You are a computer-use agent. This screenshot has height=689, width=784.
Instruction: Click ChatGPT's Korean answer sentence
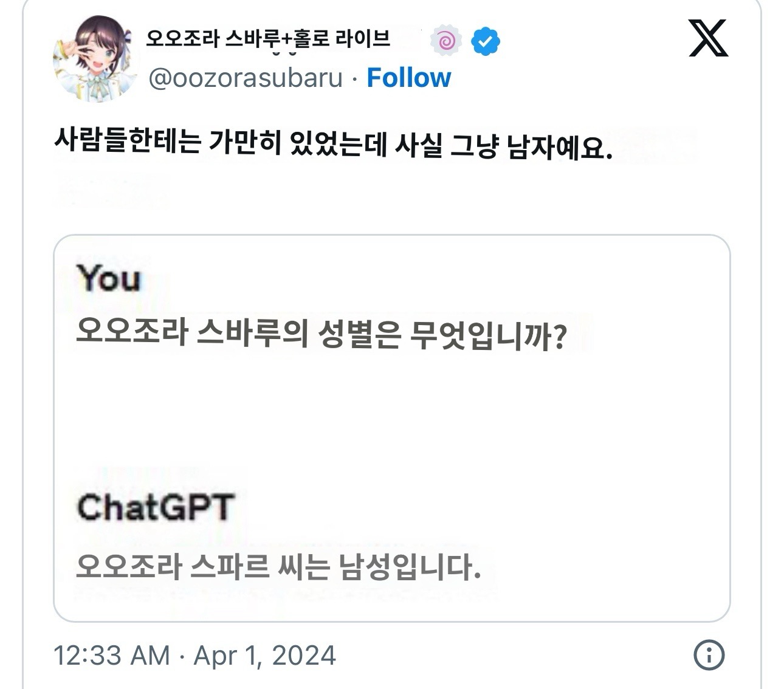click(x=279, y=567)
